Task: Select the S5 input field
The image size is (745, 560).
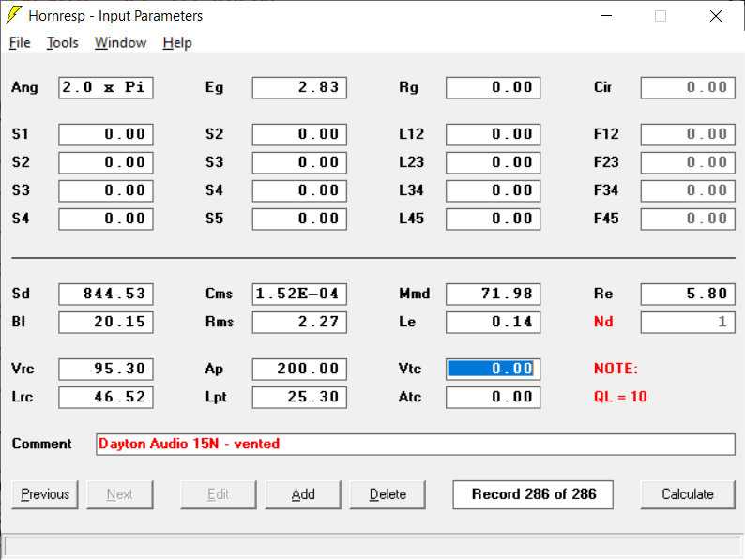Action: (x=299, y=219)
